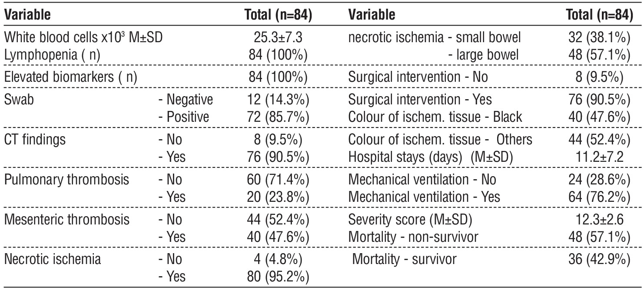Select the Elevated biomarkers row
644x291 pixels.
coord(158,77)
